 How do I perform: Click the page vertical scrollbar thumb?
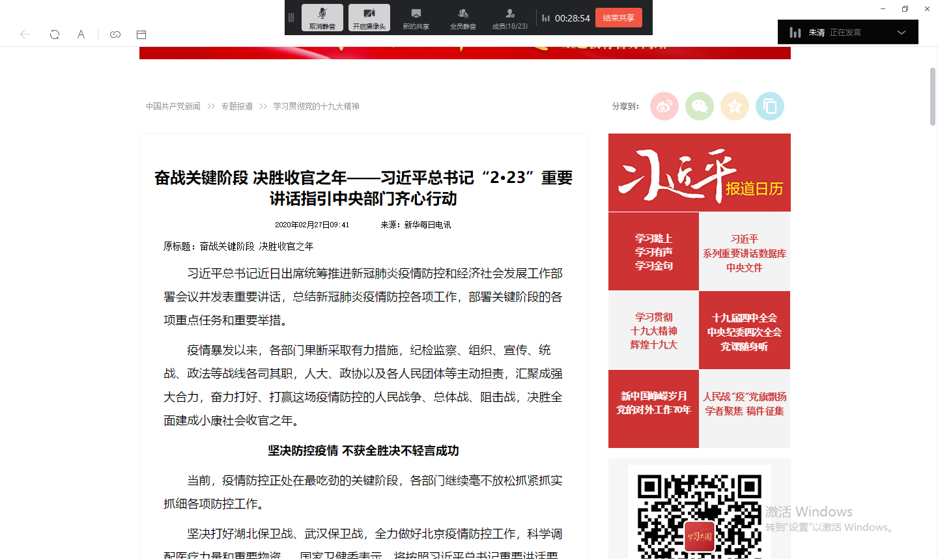pyautogui.click(x=933, y=96)
